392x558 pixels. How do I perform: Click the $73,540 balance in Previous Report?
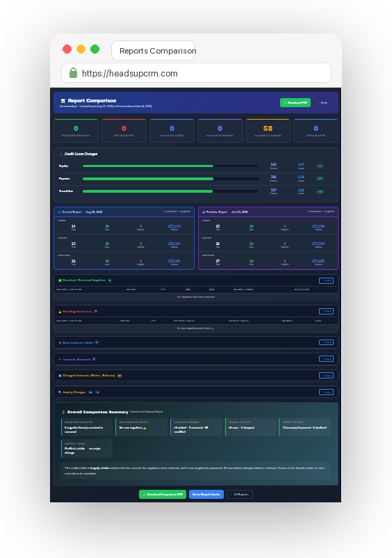coord(318,226)
